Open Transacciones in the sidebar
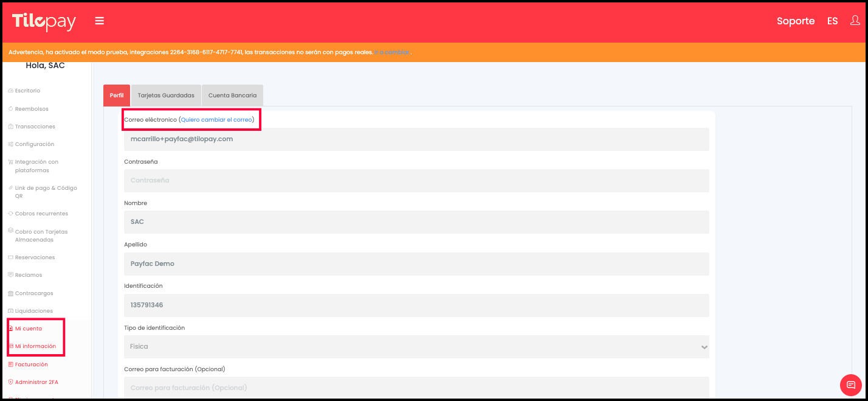 [35, 127]
